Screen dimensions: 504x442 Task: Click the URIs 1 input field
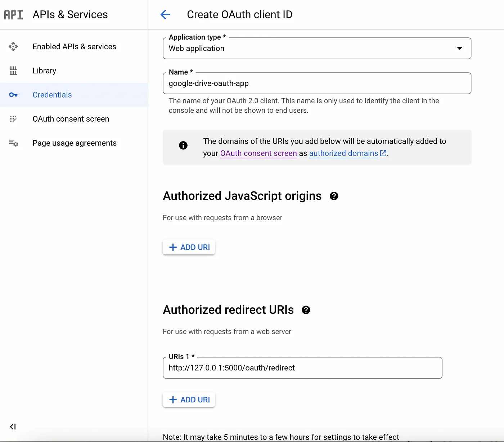point(302,368)
